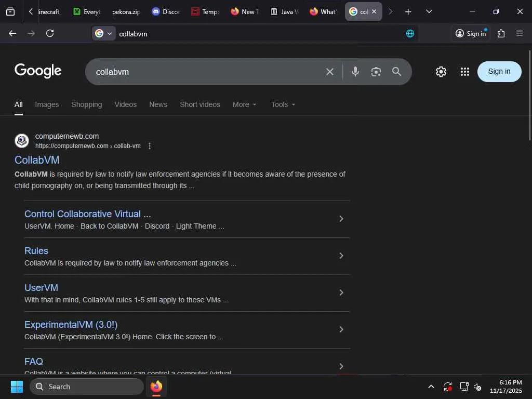Submit search with magnifier icon
This screenshot has height=399, width=532.
point(396,71)
